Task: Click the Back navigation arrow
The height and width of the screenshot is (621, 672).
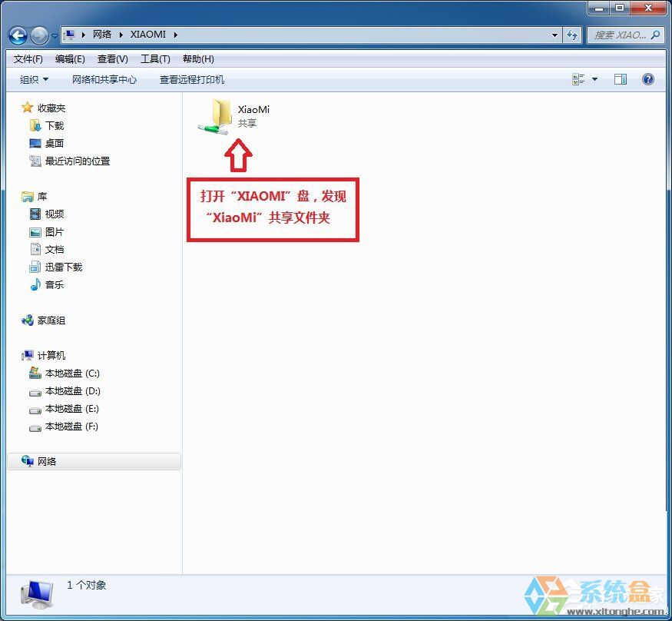Action: tap(18, 35)
